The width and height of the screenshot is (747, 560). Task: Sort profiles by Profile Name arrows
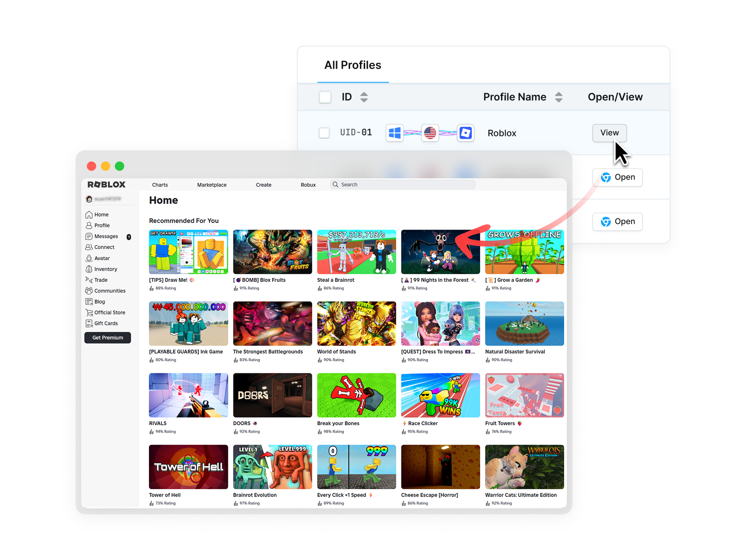559,97
